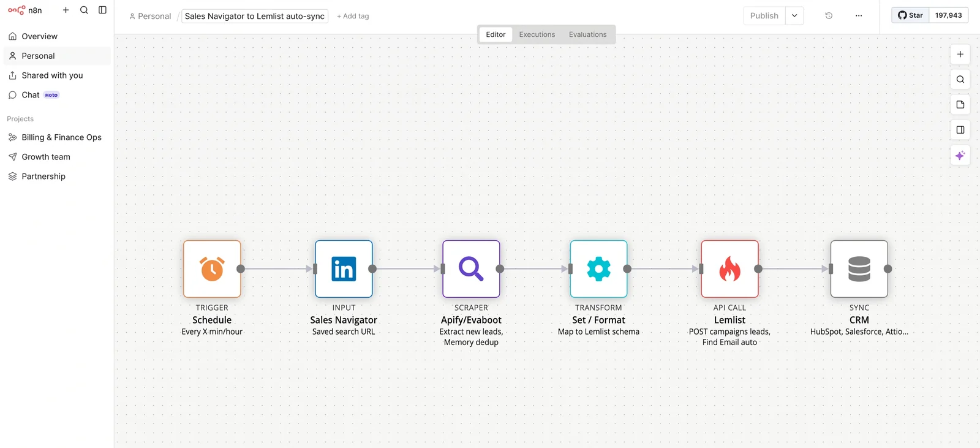The height and width of the screenshot is (448, 980).
Task: Open the Overview page
Action: pyautogui.click(x=57, y=36)
